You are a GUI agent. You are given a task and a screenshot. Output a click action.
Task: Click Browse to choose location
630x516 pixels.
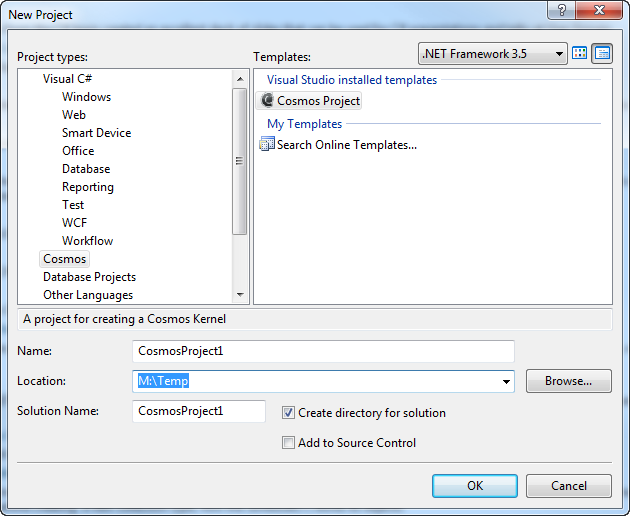click(568, 381)
